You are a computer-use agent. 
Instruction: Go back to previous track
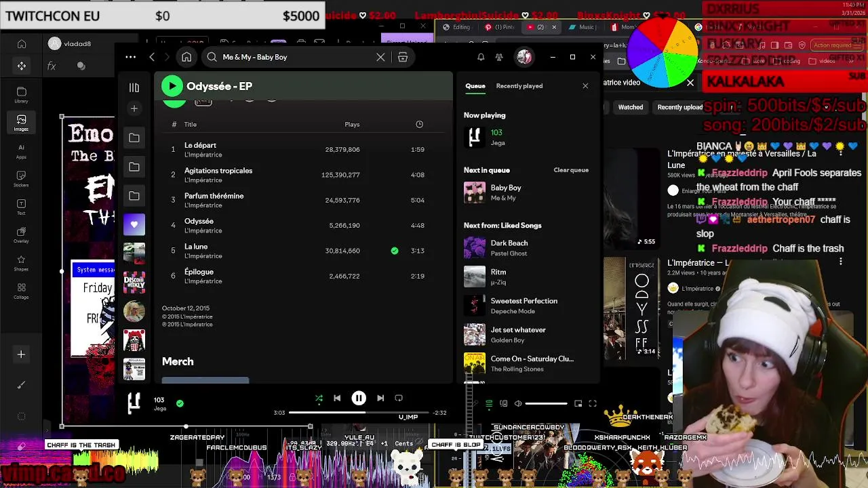pos(337,399)
